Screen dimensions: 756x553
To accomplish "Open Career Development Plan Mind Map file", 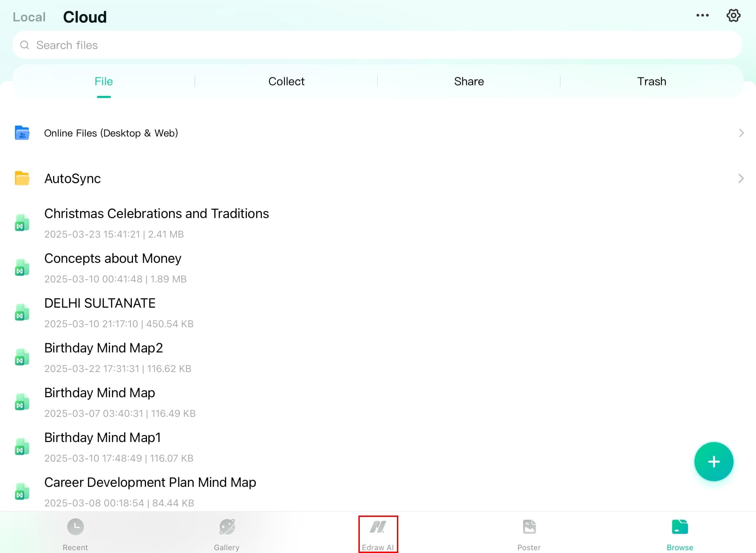I will 150,483.
